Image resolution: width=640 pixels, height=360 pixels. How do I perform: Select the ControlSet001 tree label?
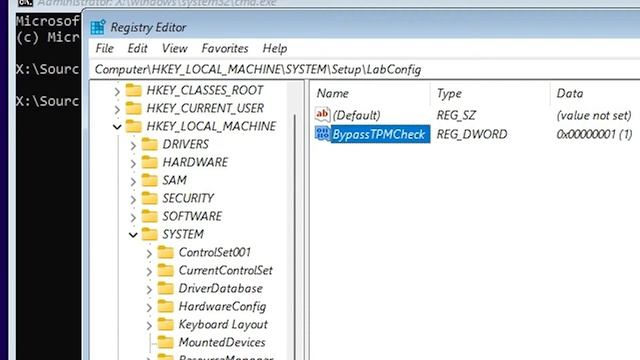(x=215, y=252)
